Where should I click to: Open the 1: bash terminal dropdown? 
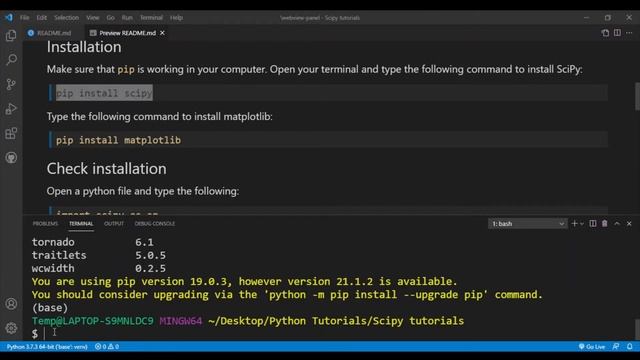[x=527, y=224]
